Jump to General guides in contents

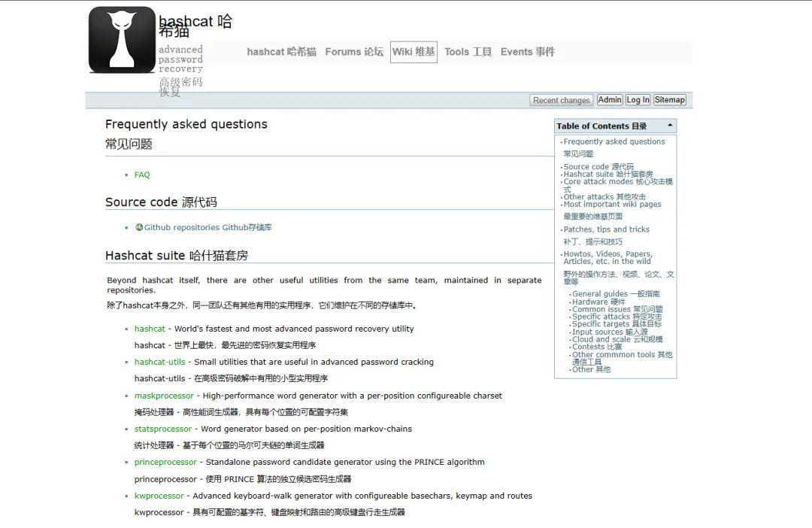[616, 294]
